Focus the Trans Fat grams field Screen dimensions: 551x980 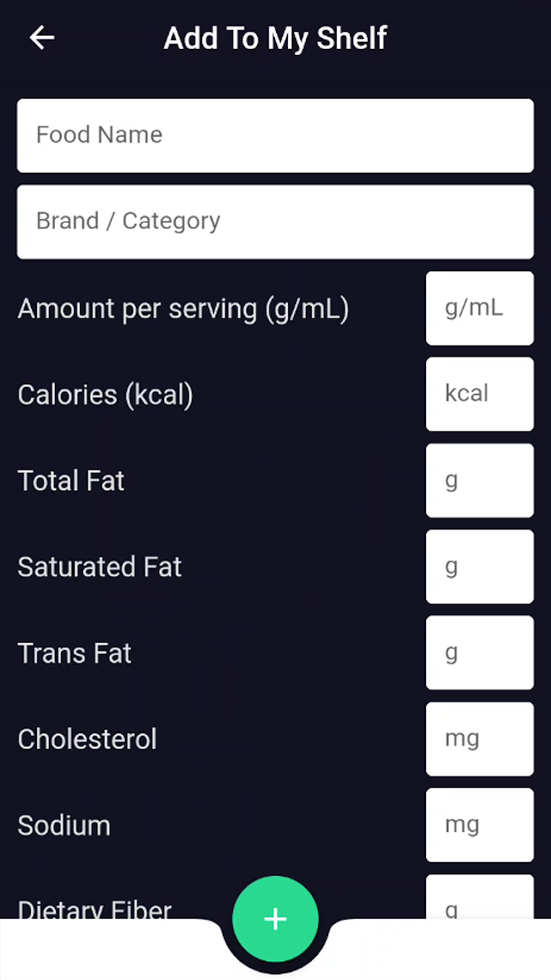point(480,653)
